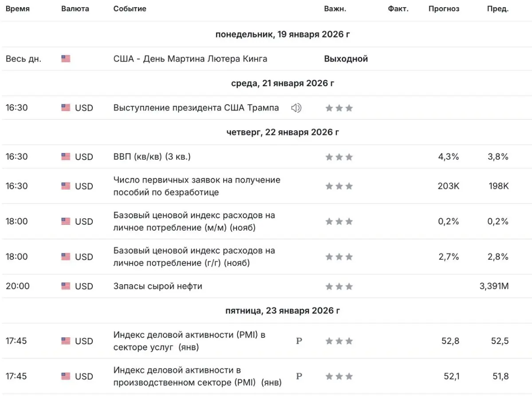Click the 3,391M previous value for crude oil
The image size is (532, 396).
(x=494, y=286)
